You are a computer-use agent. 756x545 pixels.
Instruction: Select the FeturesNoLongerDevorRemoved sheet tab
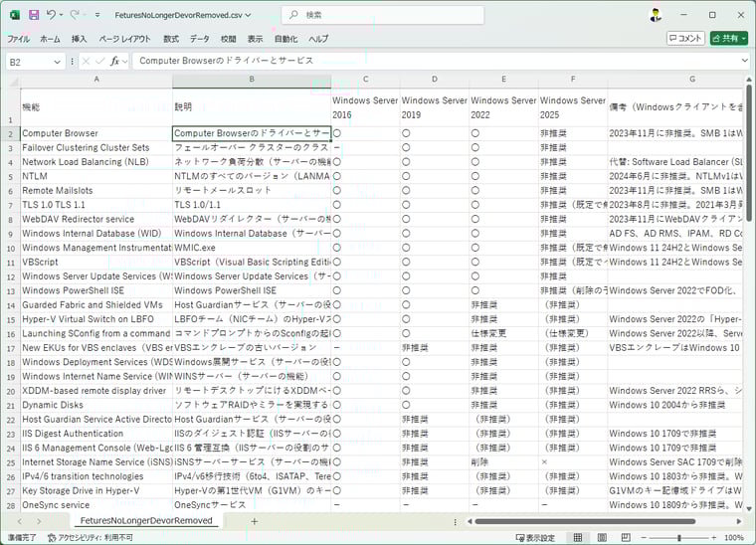[x=145, y=521]
